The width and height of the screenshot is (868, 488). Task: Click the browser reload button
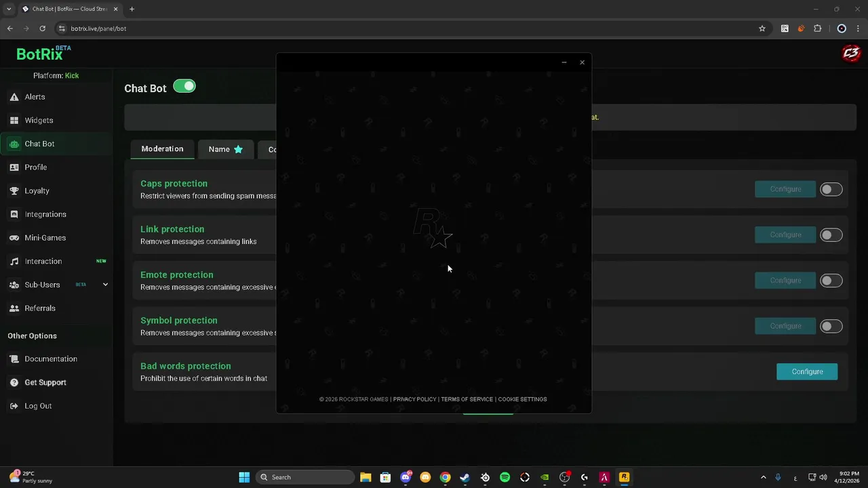pyautogui.click(x=42, y=28)
